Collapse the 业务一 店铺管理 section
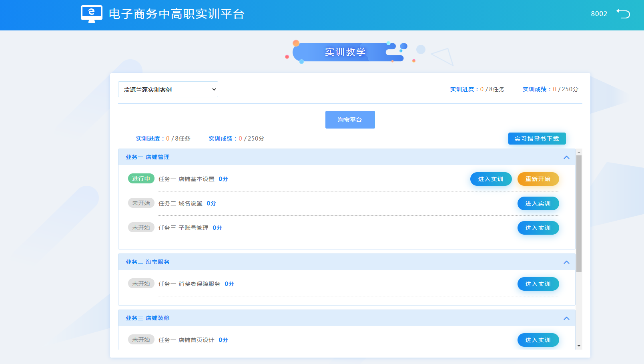The width and height of the screenshot is (644, 364). pyautogui.click(x=566, y=157)
